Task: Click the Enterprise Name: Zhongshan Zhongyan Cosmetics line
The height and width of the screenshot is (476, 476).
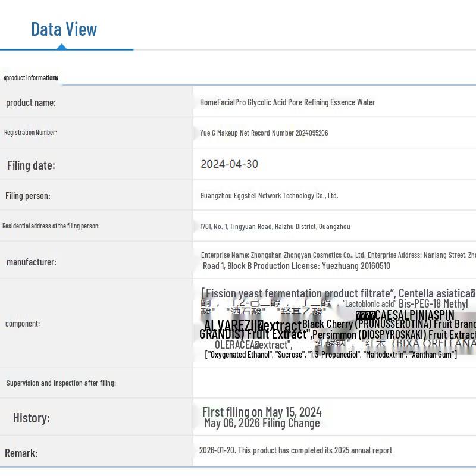Action: [339, 255]
